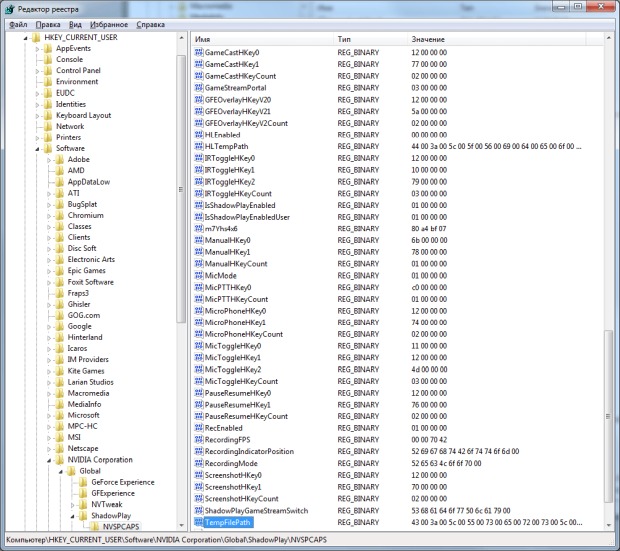Select the Microsoft key in tree

[83, 415]
